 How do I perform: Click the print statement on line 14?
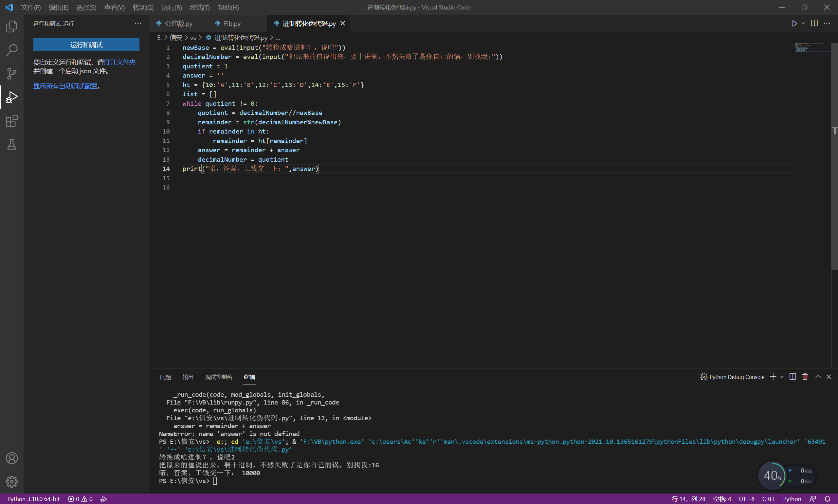click(x=250, y=169)
